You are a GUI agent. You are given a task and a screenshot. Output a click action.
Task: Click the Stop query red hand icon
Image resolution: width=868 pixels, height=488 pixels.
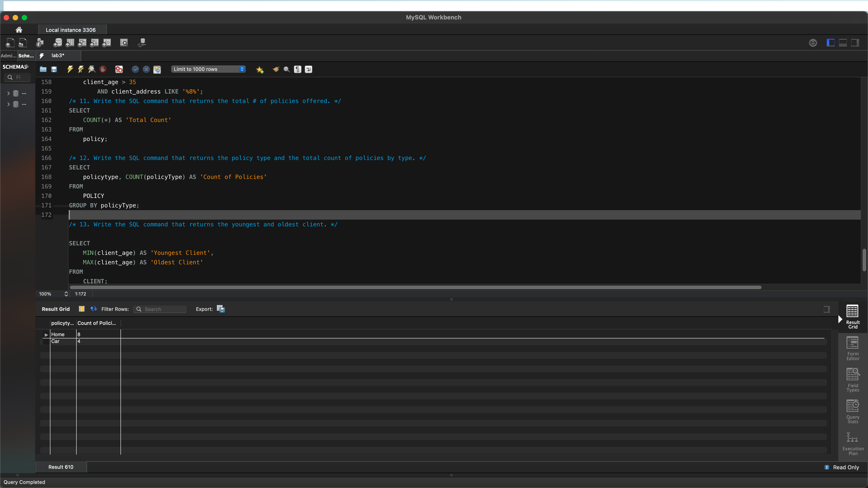[103, 69]
